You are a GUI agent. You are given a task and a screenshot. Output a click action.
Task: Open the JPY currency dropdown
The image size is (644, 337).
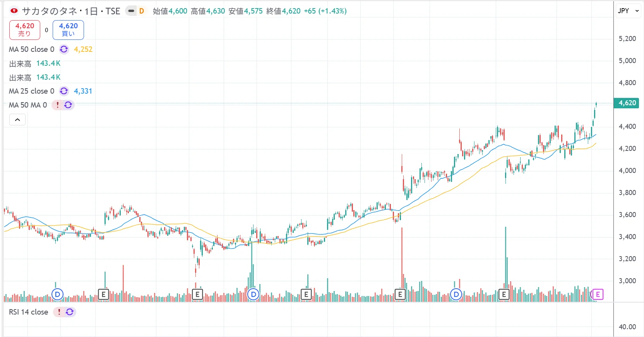pos(629,11)
